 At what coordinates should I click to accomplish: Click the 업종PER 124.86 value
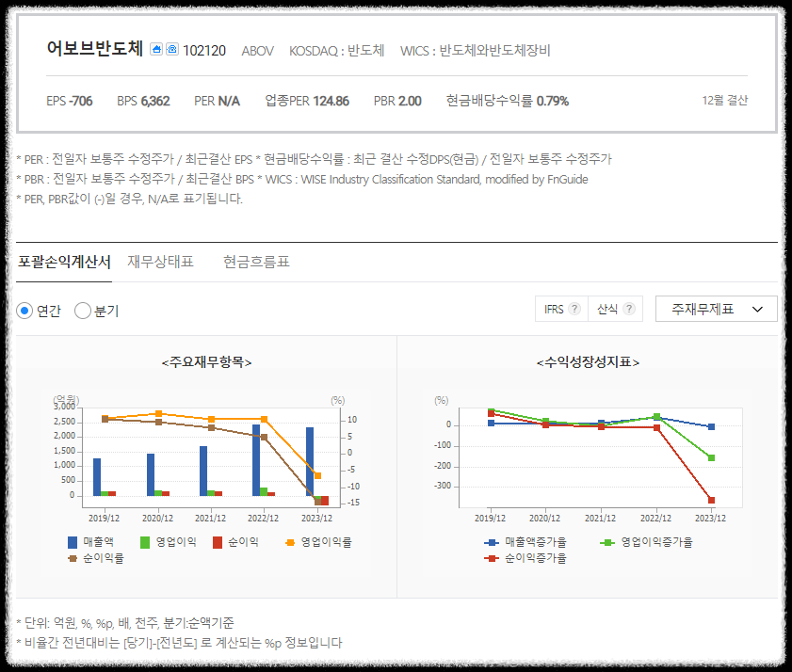(307, 101)
